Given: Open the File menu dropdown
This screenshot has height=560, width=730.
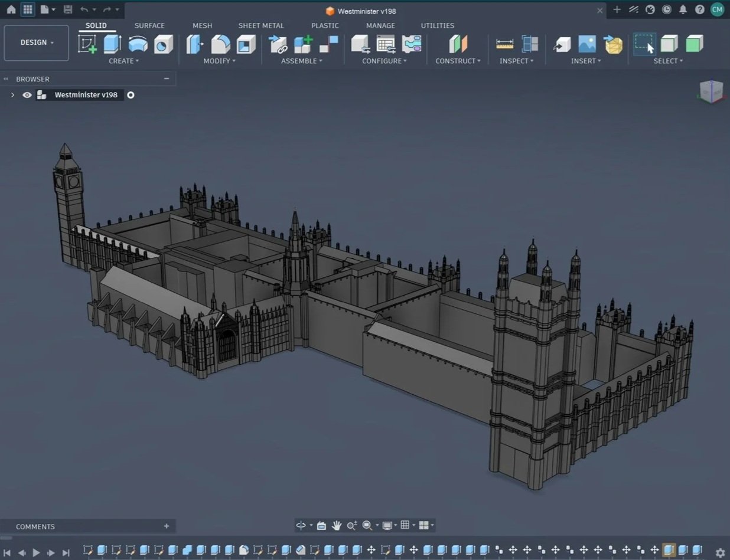Looking at the screenshot, I should pos(48,9).
